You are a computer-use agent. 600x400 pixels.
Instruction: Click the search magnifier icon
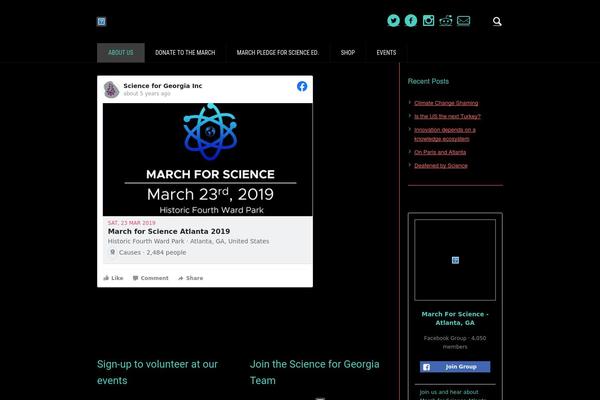coord(497,21)
